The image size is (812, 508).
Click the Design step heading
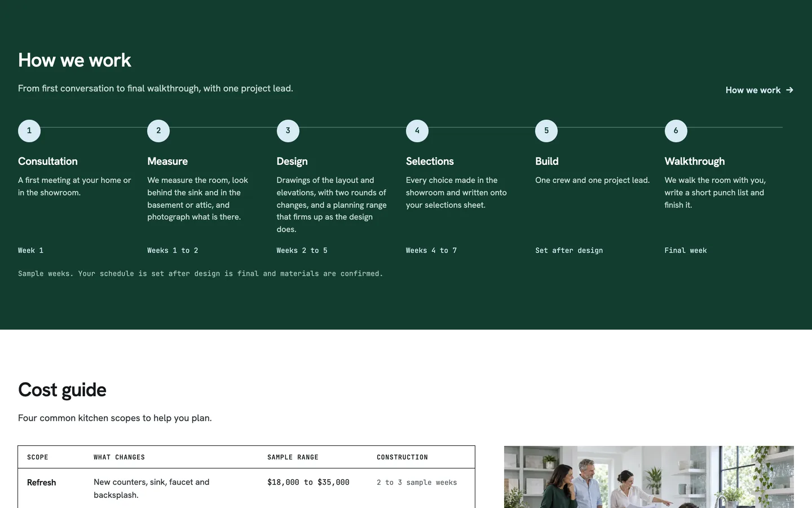[x=292, y=161]
